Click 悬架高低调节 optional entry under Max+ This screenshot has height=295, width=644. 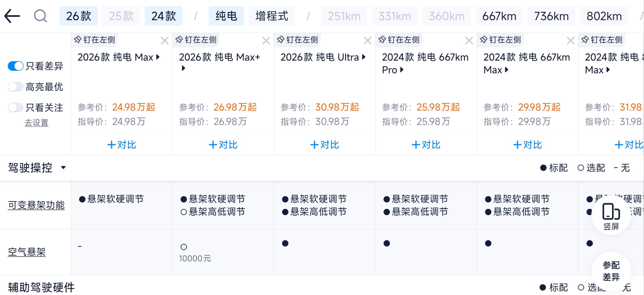(213, 212)
